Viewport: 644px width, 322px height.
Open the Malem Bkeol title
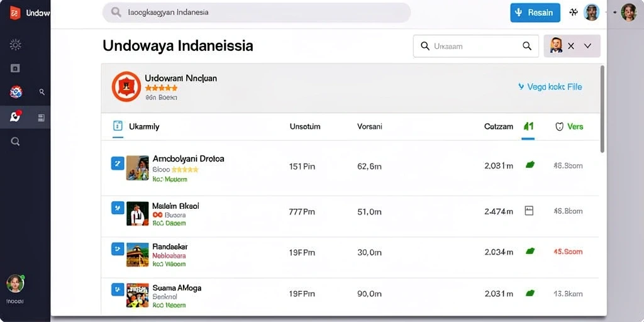(176, 206)
